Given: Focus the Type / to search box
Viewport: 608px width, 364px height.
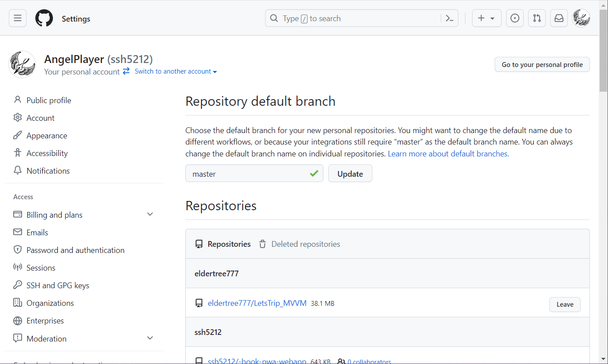Looking at the screenshot, I should point(362,19).
